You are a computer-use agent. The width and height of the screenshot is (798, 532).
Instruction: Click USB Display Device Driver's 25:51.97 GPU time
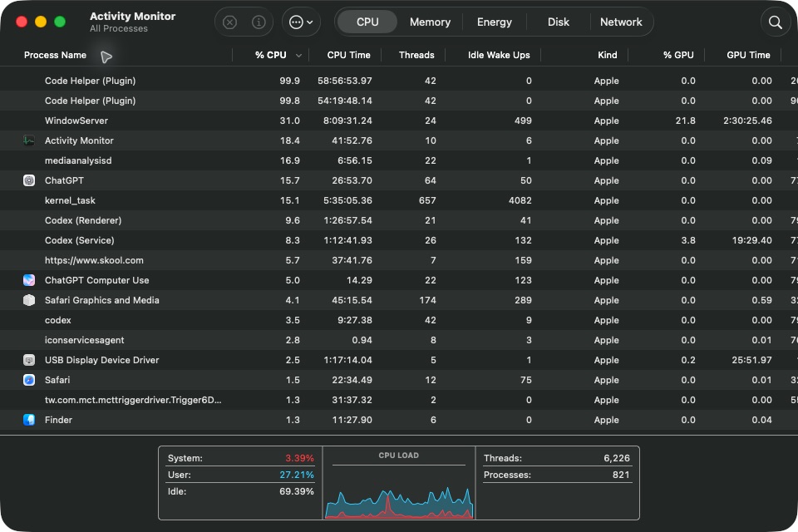pyautogui.click(x=751, y=360)
